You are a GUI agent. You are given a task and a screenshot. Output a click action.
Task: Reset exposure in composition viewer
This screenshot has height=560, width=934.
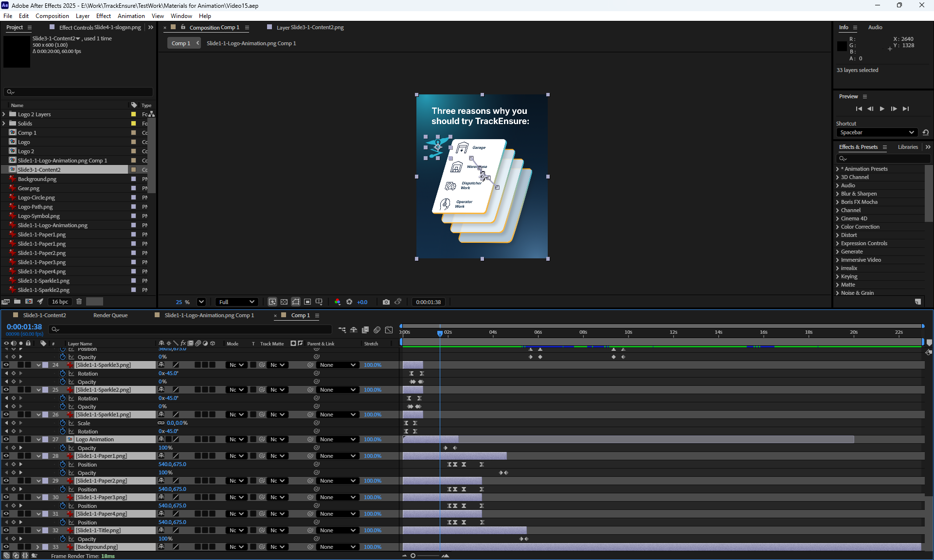349,302
